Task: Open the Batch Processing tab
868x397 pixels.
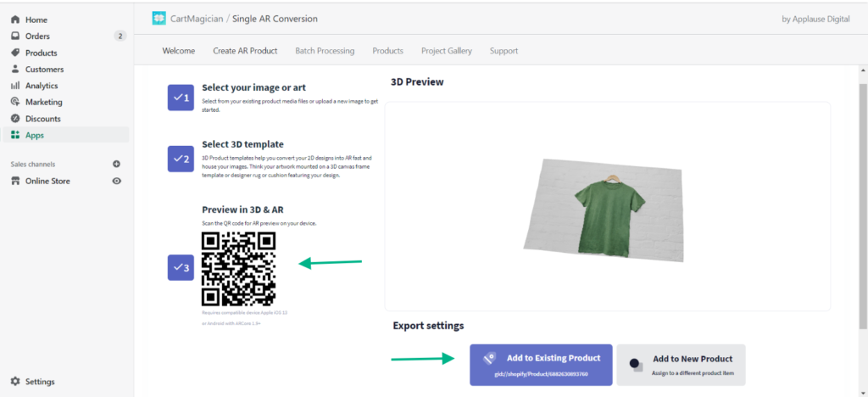Action: point(325,51)
